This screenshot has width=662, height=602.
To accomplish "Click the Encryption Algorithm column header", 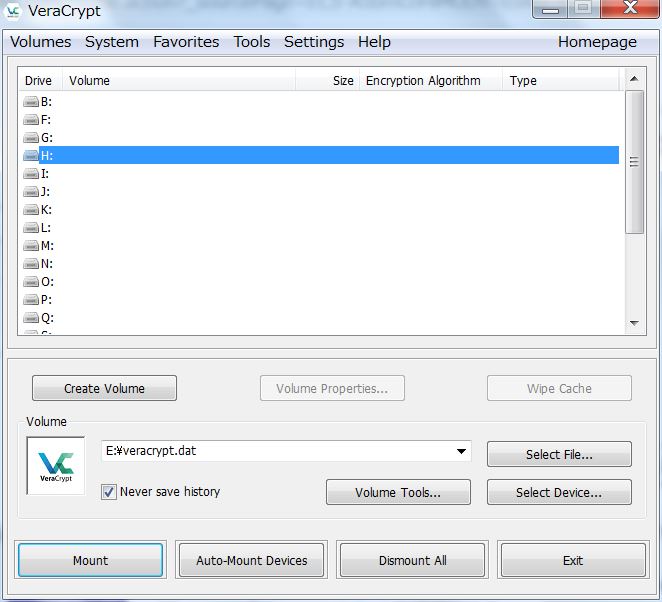I will pyautogui.click(x=431, y=81).
